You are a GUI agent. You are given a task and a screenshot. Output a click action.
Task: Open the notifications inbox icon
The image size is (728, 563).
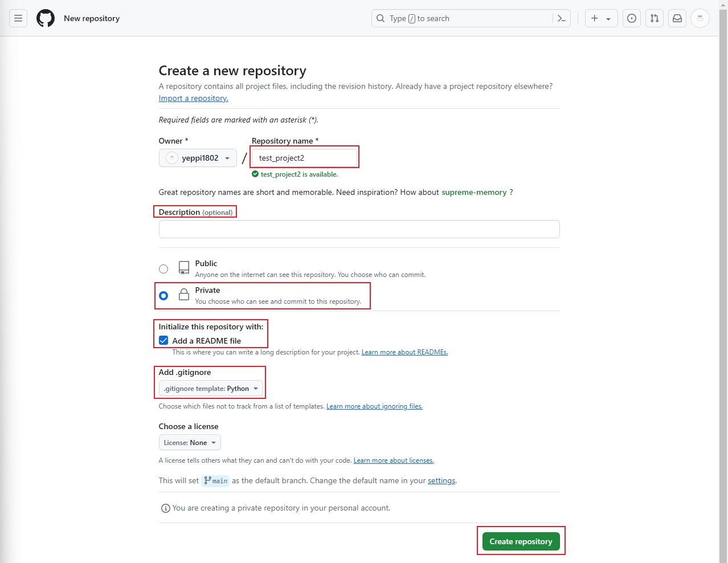click(677, 18)
